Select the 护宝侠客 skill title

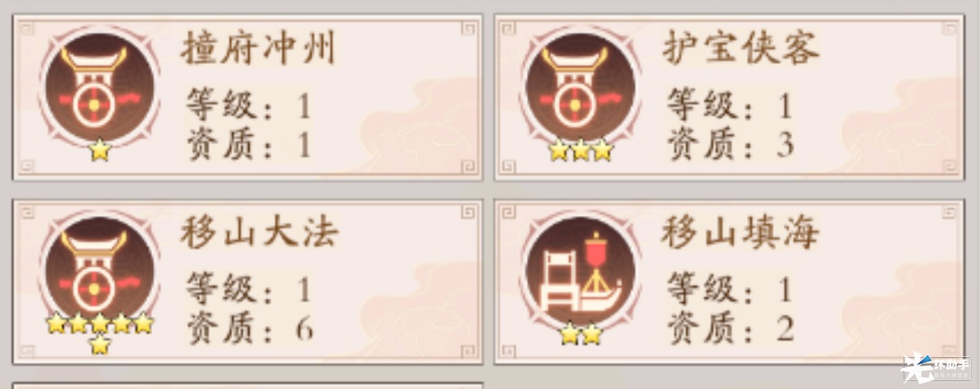(x=740, y=49)
